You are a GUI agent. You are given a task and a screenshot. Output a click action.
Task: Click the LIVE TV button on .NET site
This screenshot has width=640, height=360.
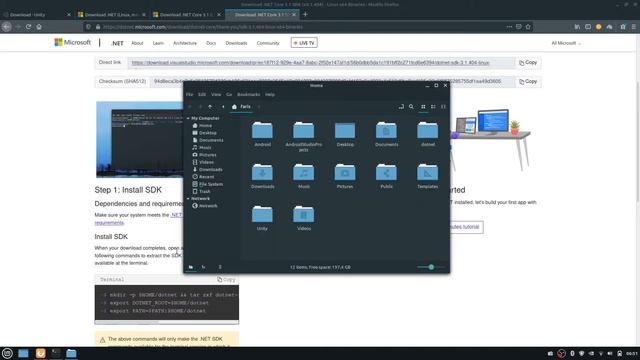coord(304,43)
